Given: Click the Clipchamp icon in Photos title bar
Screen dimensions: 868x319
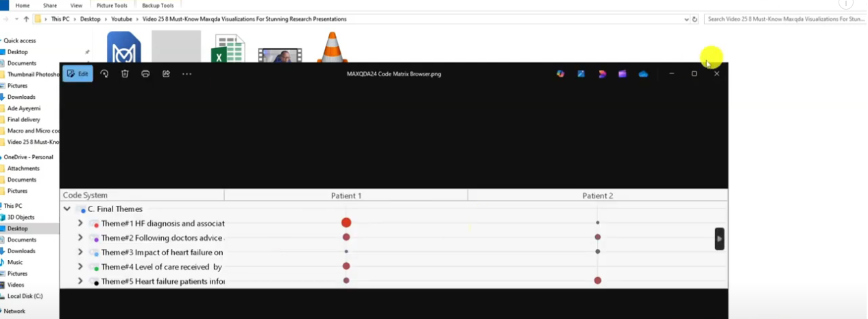Looking at the screenshot, I should click(x=623, y=73).
